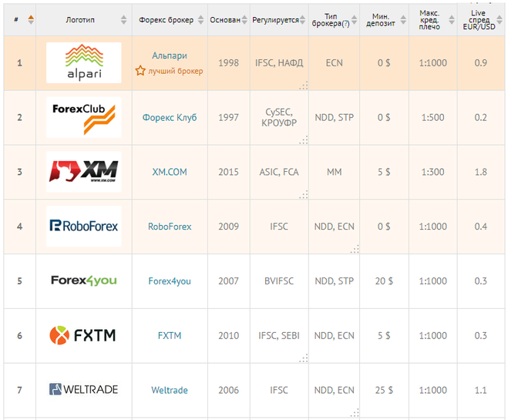Screen dimensions: 508x420
Task: Select the founding year 1998 cell
Action: click(x=228, y=63)
